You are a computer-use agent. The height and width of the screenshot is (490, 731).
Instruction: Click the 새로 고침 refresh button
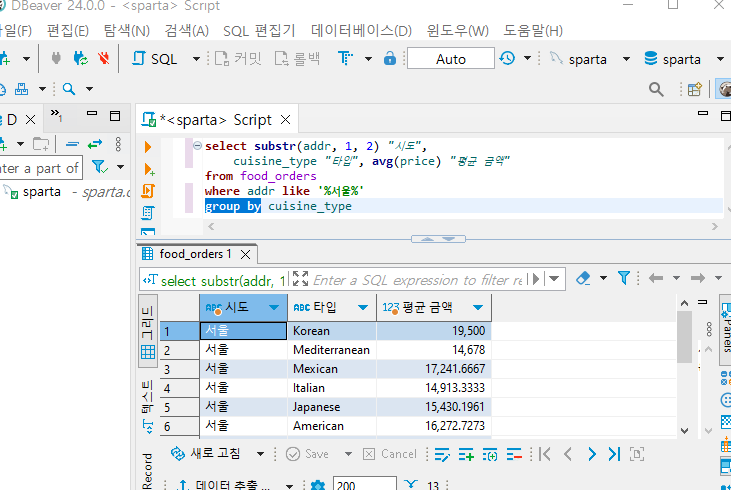206,453
